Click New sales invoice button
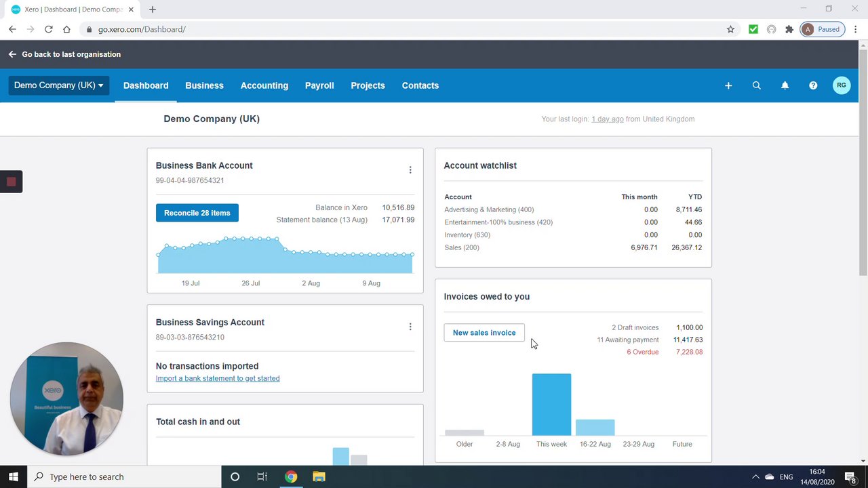 [484, 333]
